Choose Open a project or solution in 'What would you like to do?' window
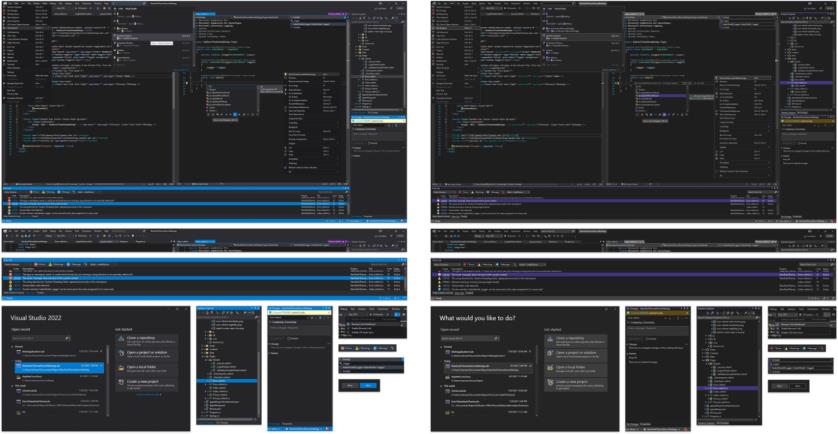This screenshot has height=434, width=838. click(576, 354)
